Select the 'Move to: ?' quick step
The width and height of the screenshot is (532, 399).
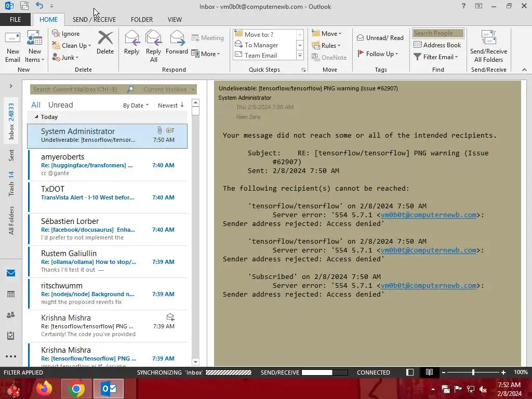point(264,34)
